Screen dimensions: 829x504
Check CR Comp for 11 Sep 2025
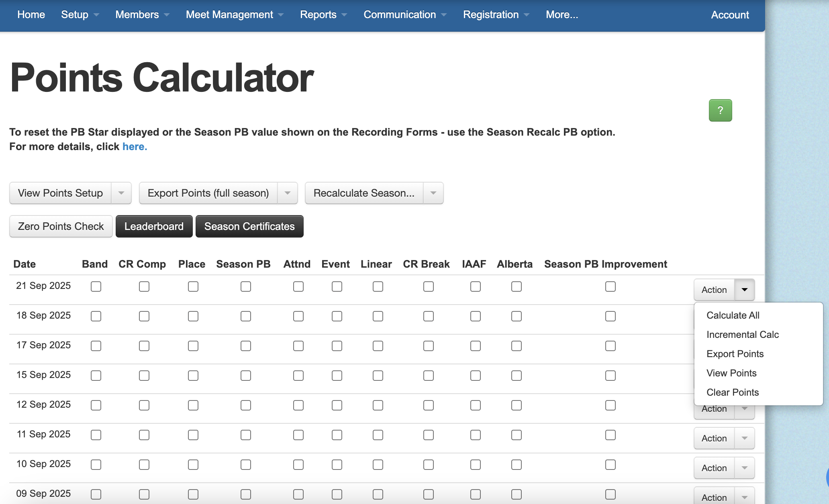pos(144,435)
